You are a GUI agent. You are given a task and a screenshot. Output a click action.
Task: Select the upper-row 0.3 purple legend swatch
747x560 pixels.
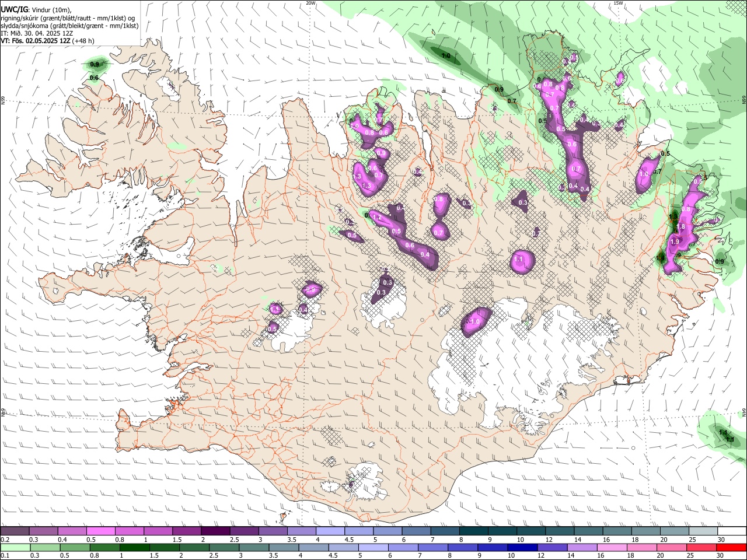tap(43, 531)
